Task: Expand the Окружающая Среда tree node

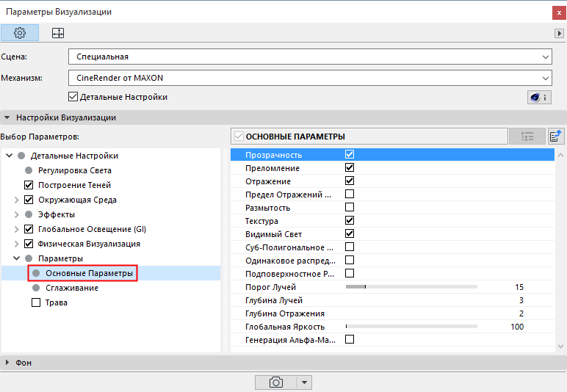Action: tap(16, 200)
